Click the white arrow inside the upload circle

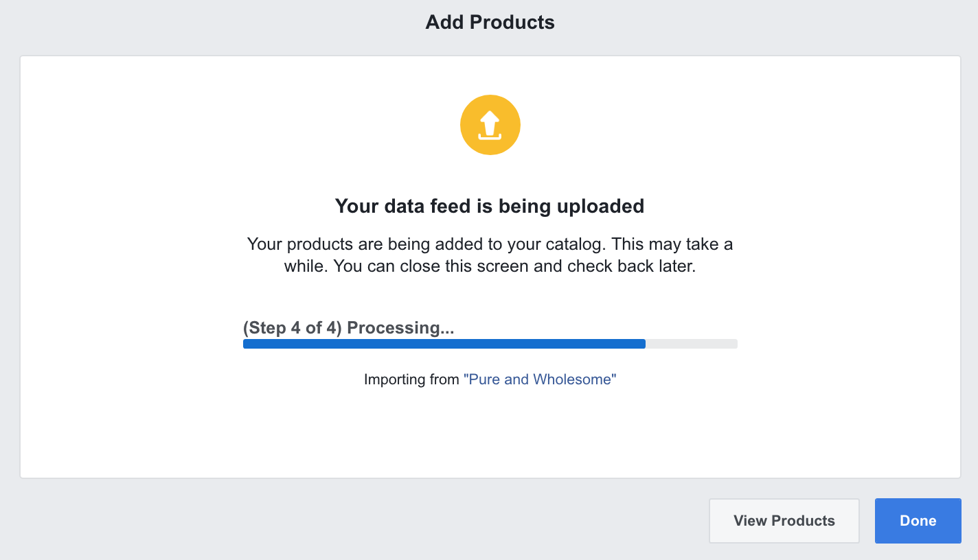[490, 124]
